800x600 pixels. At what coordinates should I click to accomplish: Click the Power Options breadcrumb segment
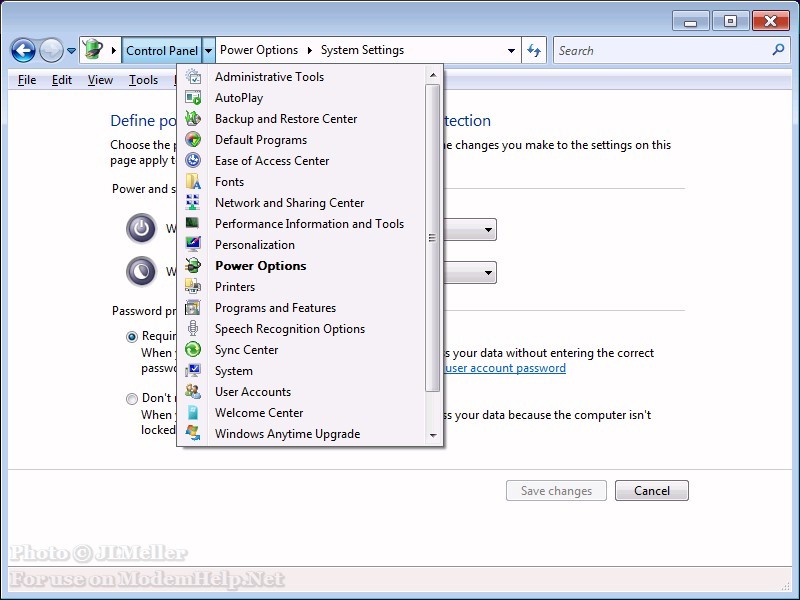(x=259, y=50)
